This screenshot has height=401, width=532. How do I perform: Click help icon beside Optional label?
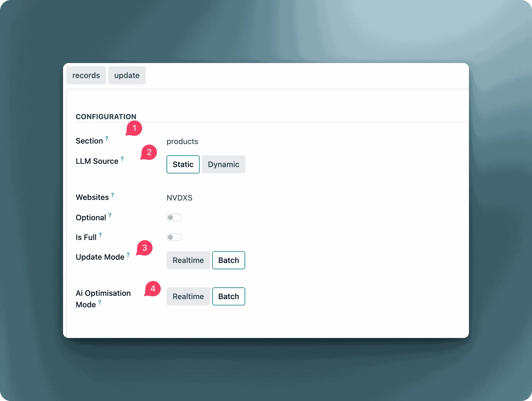coord(110,215)
